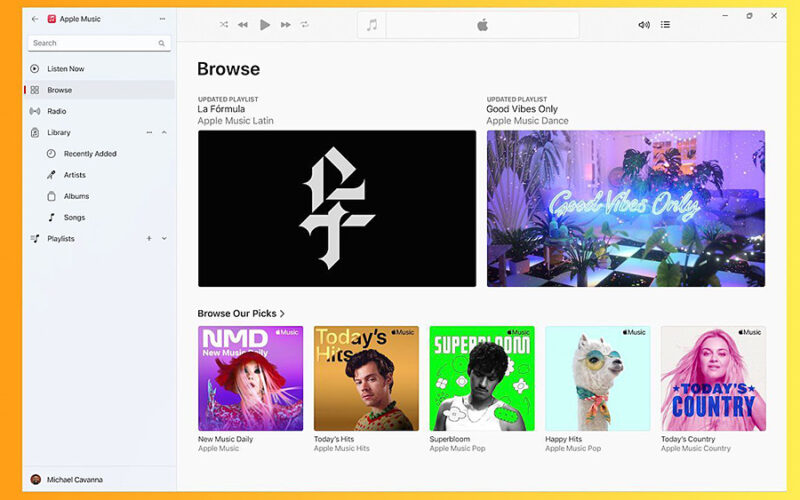Open Superbloom playlist cover
Image resolution: width=800 pixels, height=500 pixels.
coord(482,379)
